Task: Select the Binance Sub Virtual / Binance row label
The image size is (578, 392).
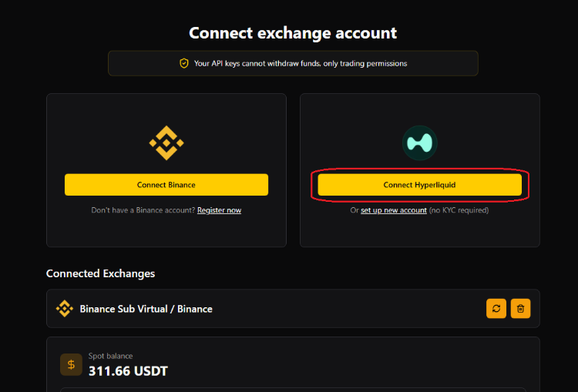Action: [x=146, y=309]
